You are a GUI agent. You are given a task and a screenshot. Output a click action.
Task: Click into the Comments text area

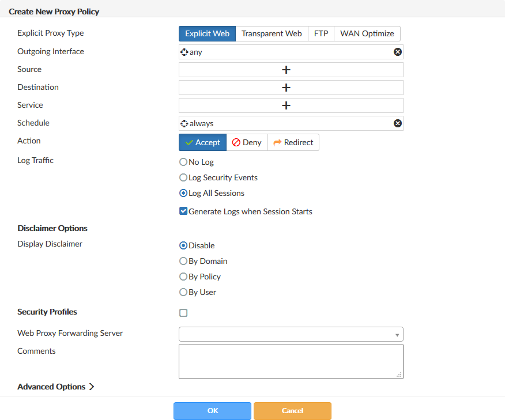tap(291, 361)
